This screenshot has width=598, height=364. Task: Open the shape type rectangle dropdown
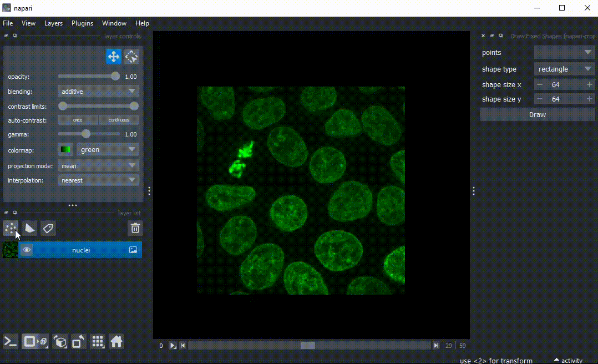564,69
